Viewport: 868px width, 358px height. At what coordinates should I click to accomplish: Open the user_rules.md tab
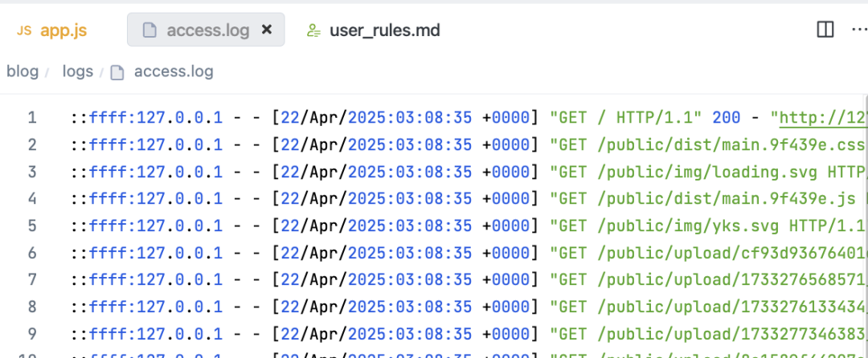coord(384,31)
